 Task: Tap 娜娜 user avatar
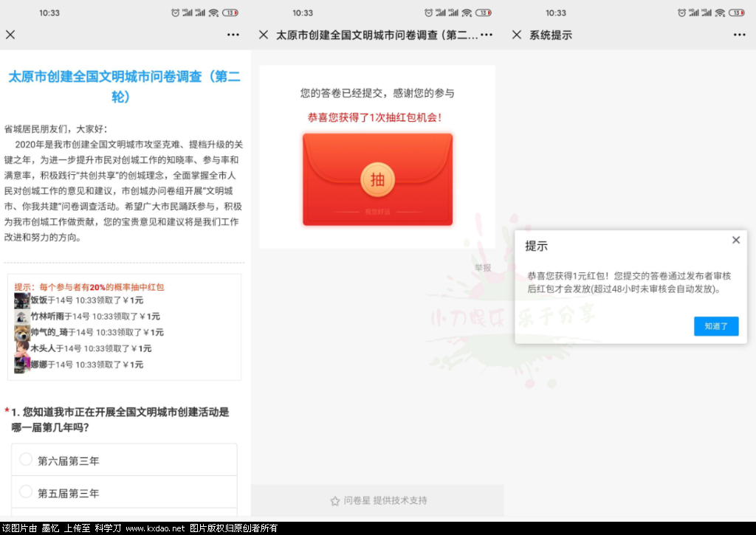(x=21, y=365)
